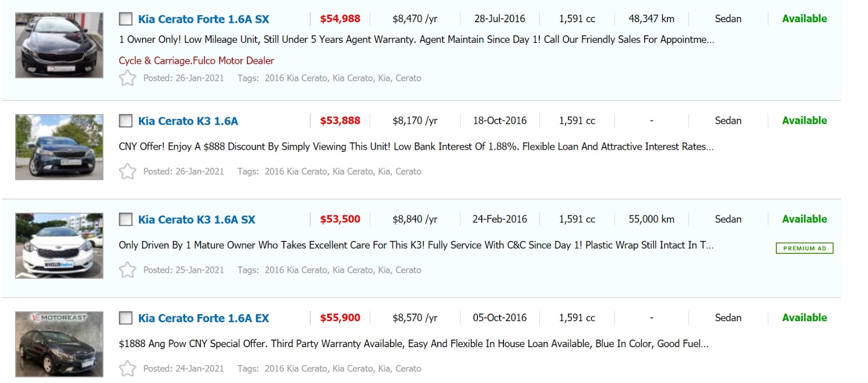
Task: Check the box next to Kia Cerato K3 1.6A SX
Action: (x=126, y=220)
